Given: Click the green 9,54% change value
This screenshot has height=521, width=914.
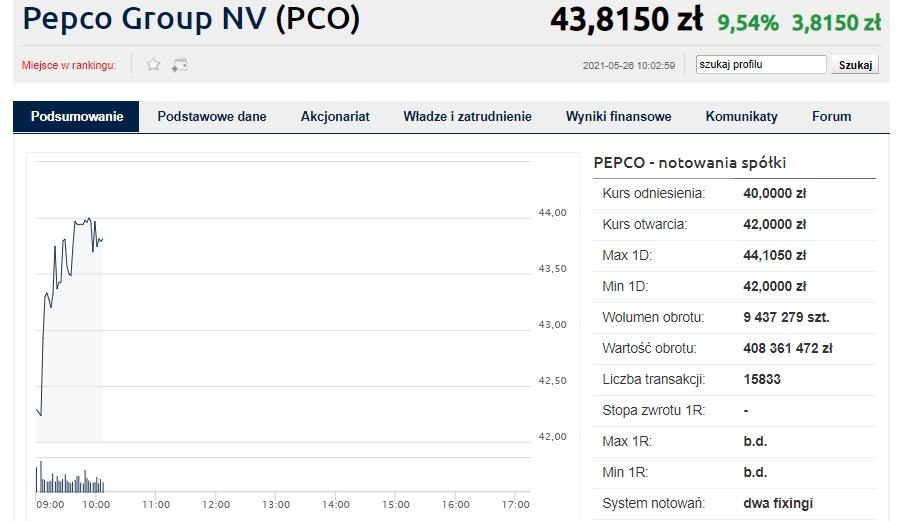Looking at the screenshot, I should pyautogui.click(x=747, y=23).
